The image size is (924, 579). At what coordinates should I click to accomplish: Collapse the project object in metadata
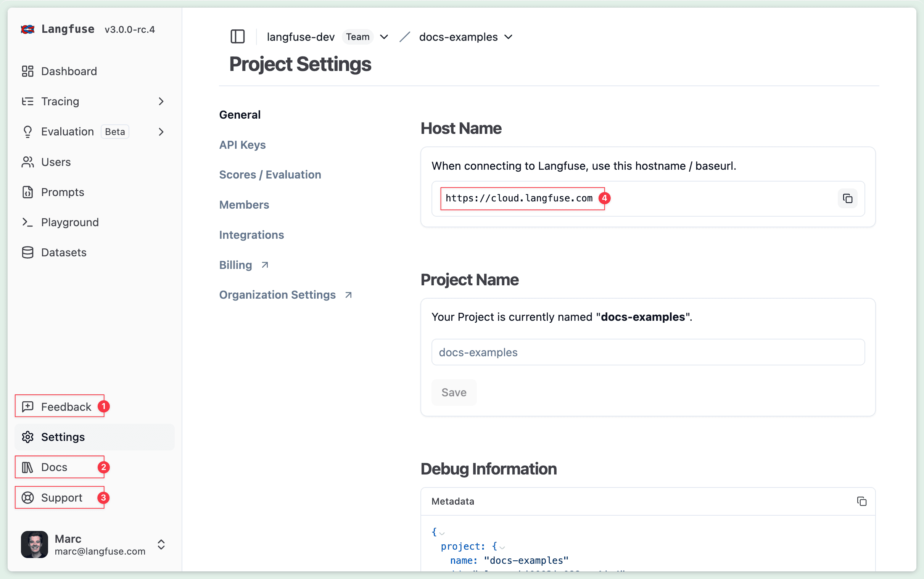[502, 547]
